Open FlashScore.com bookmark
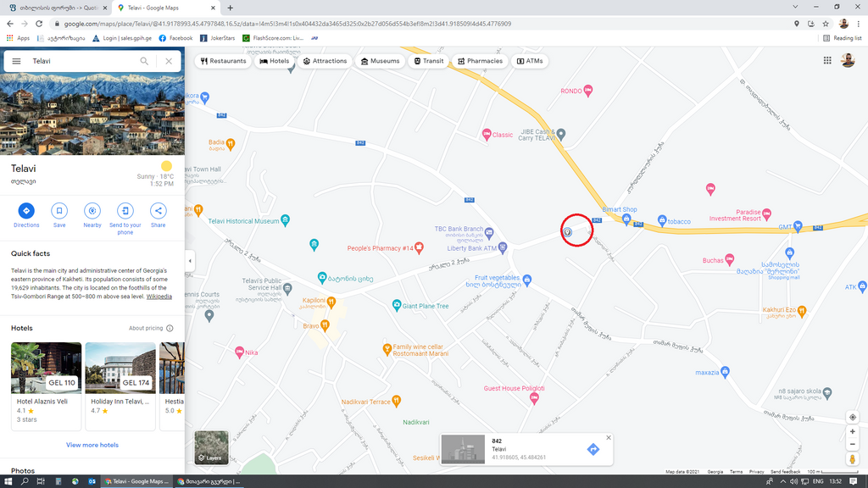 [273, 38]
